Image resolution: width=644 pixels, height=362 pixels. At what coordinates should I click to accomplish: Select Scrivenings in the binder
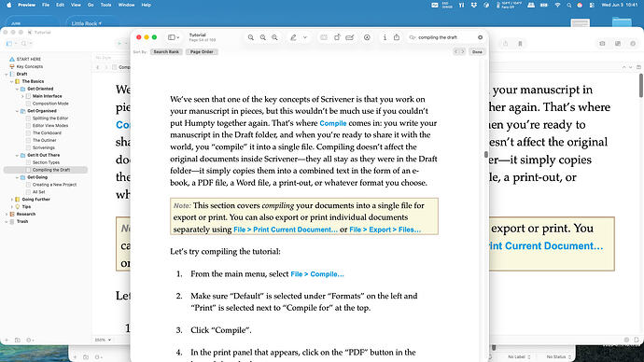click(x=44, y=147)
